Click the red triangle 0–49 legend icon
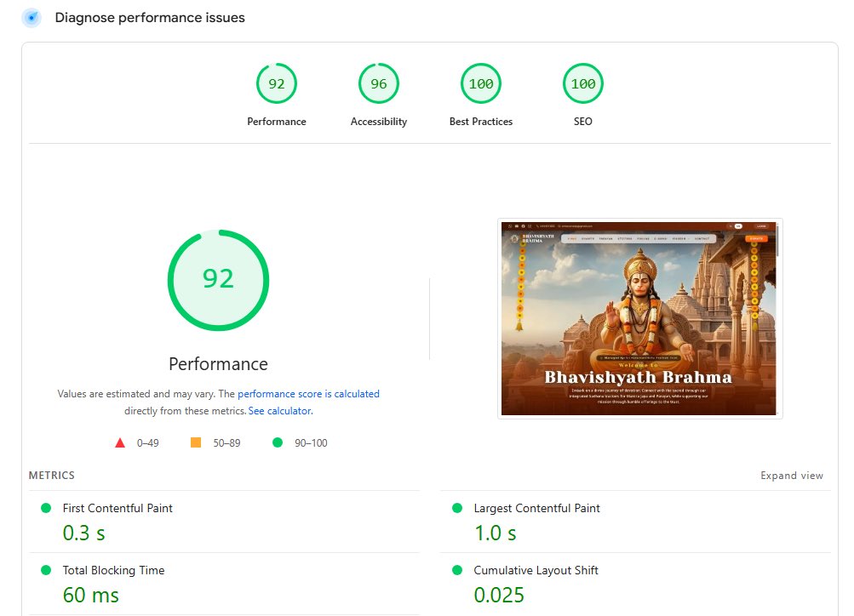The image size is (854, 616). pos(120,443)
